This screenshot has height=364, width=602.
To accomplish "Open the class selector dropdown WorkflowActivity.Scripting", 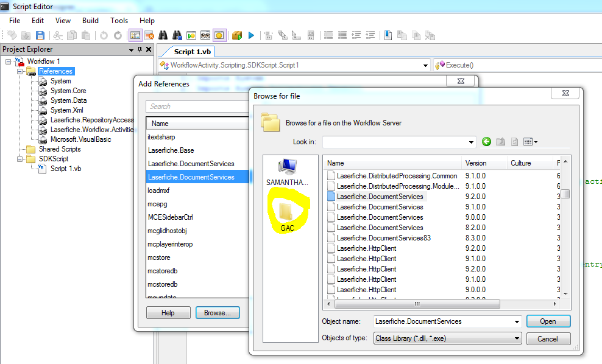I will pyautogui.click(x=425, y=65).
